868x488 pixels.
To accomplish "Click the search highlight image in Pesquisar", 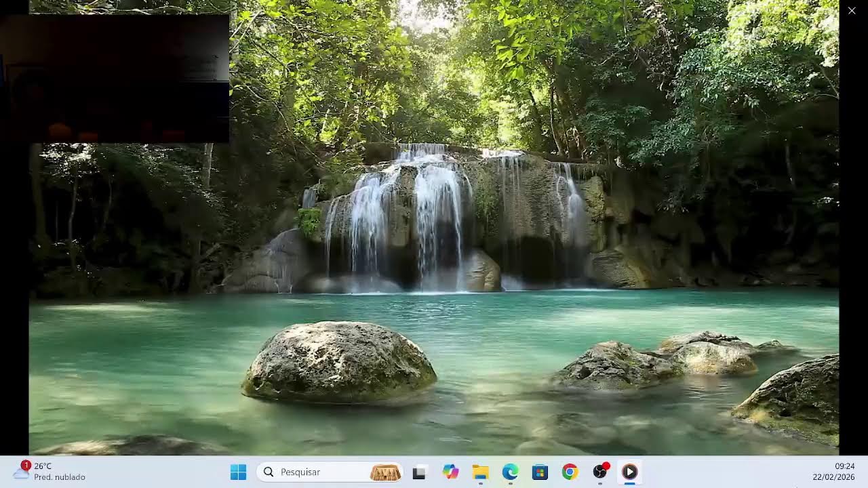I will (384, 472).
